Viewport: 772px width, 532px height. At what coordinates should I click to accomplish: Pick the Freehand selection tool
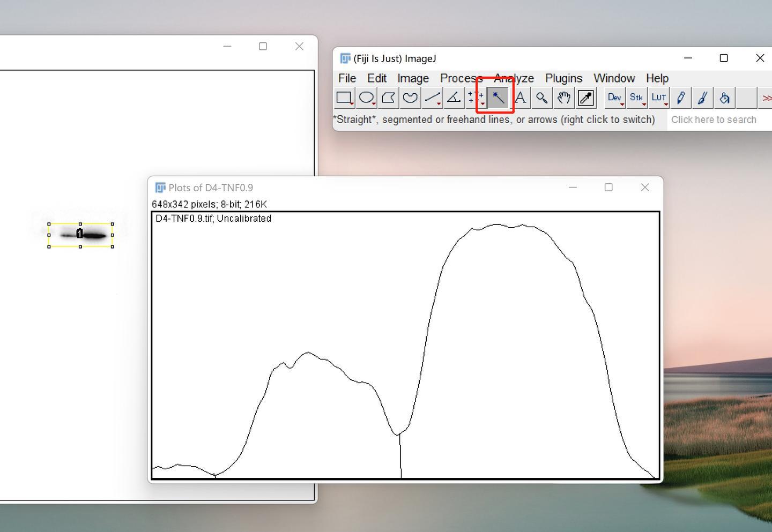(x=410, y=98)
